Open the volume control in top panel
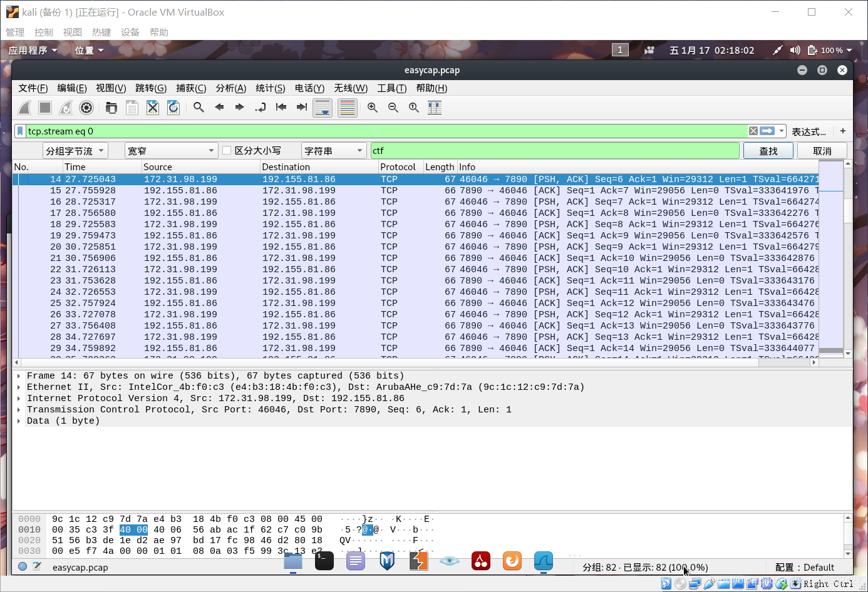868x592 pixels. [795, 50]
